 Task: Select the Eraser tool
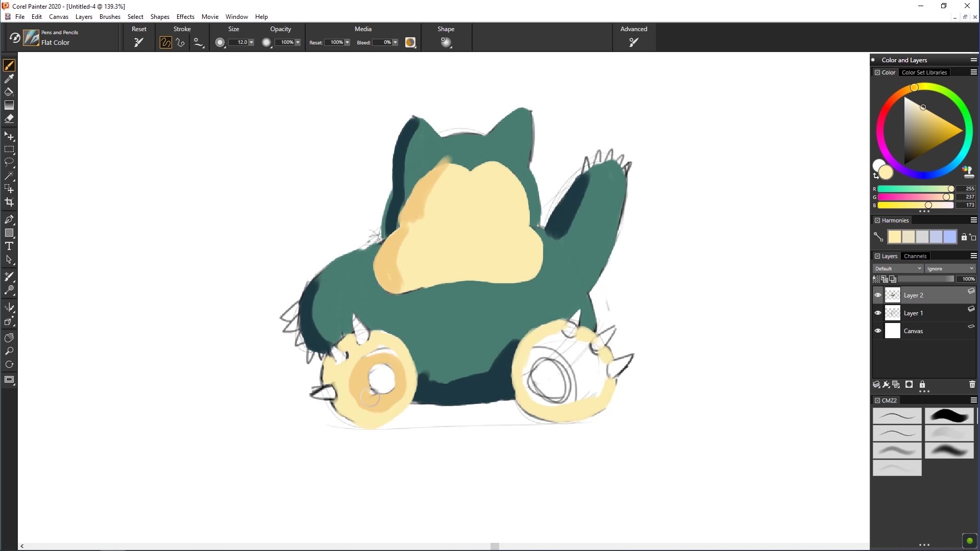[10, 118]
